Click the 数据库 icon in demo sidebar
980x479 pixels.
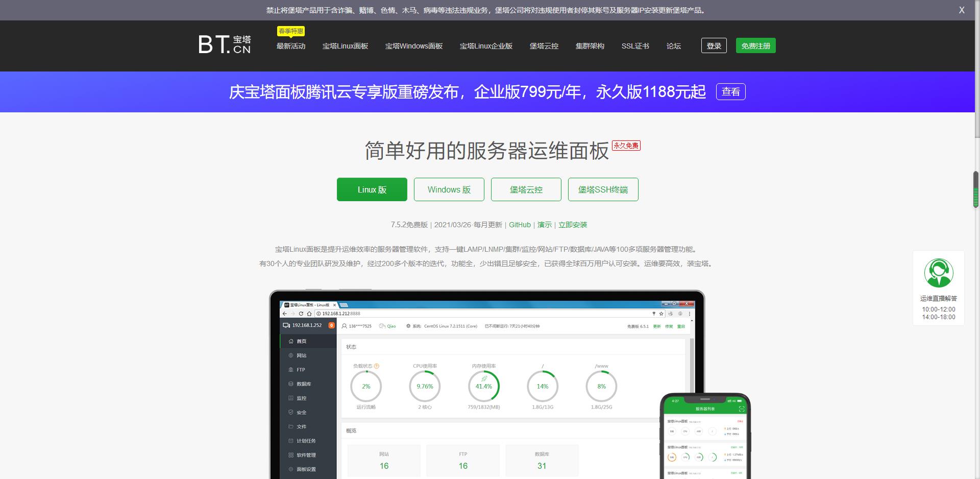click(x=291, y=384)
